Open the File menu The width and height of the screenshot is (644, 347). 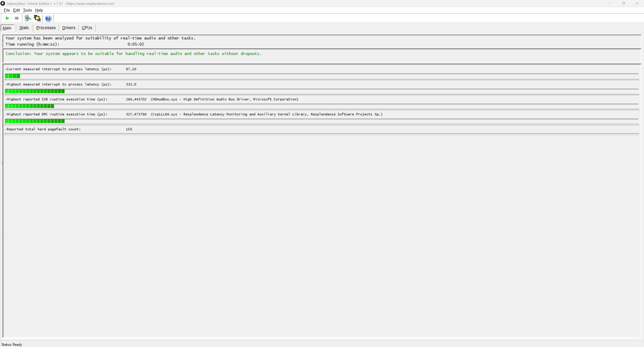[7, 10]
